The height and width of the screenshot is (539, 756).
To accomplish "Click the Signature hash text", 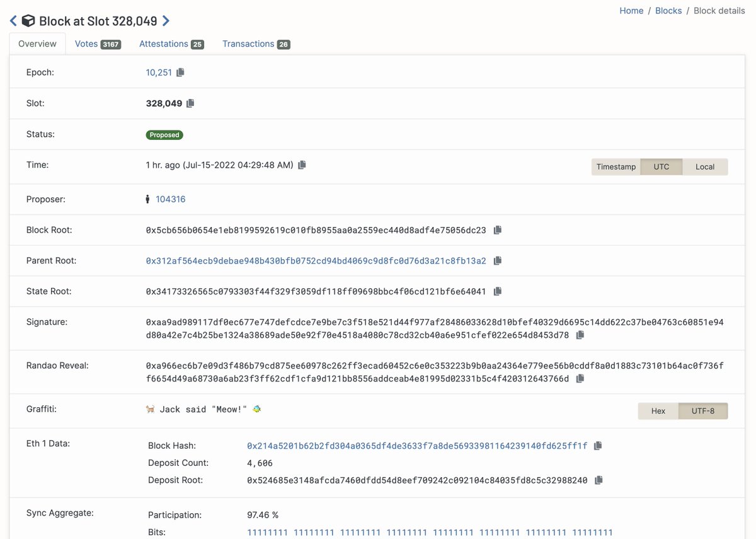I will point(435,329).
